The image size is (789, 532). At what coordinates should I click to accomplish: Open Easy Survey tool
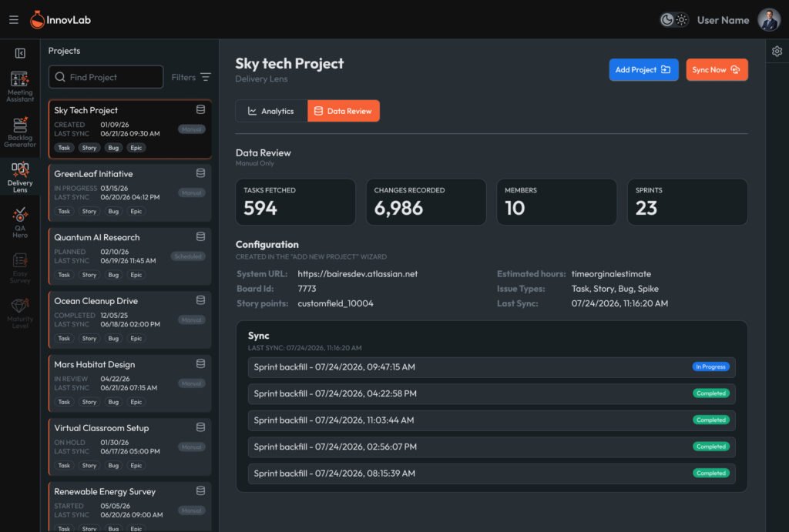[x=20, y=268]
